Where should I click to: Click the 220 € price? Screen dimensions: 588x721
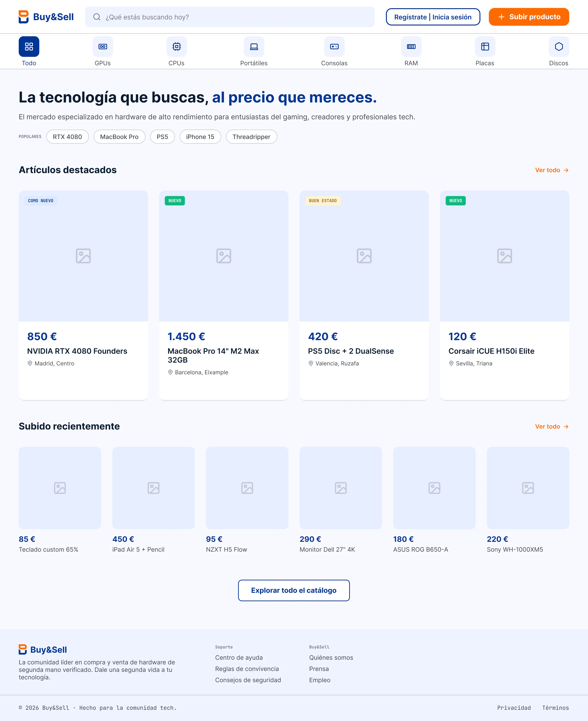497,539
